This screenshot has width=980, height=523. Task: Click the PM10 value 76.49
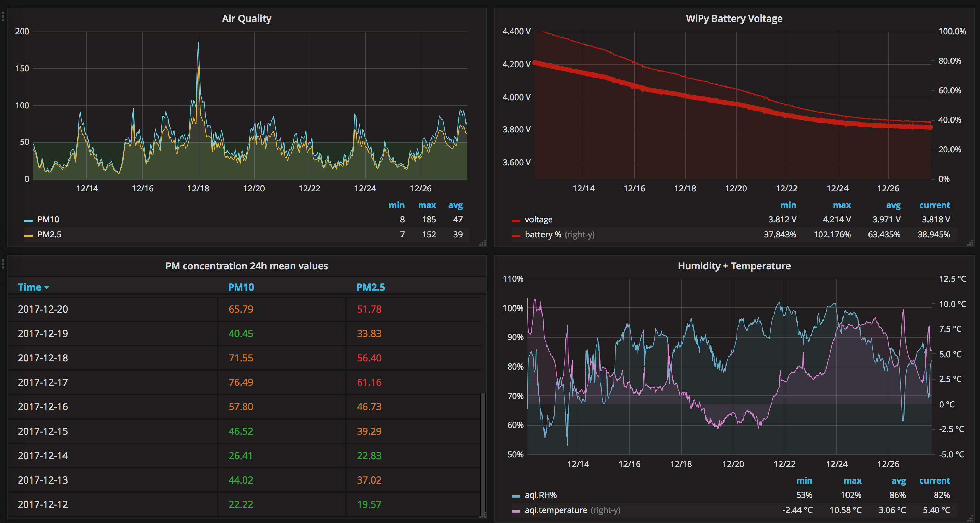(x=241, y=382)
